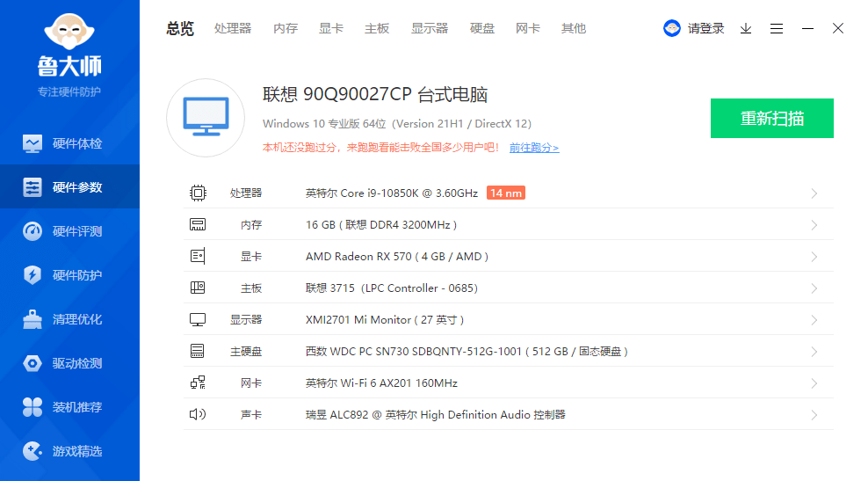Expand the 显卡 row arrow
The height and width of the screenshot is (481, 868).
[x=814, y=257]
